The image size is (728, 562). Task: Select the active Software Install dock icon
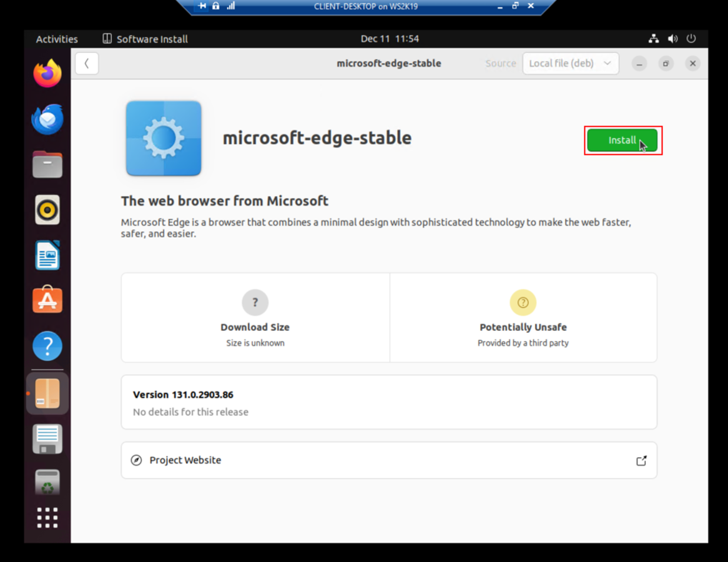[47, 392]
